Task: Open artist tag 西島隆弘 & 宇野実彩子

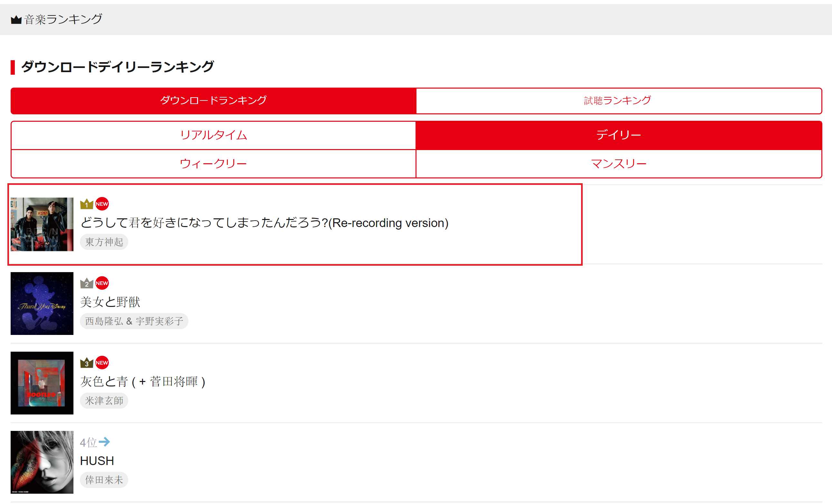Action: click(134, 321)
